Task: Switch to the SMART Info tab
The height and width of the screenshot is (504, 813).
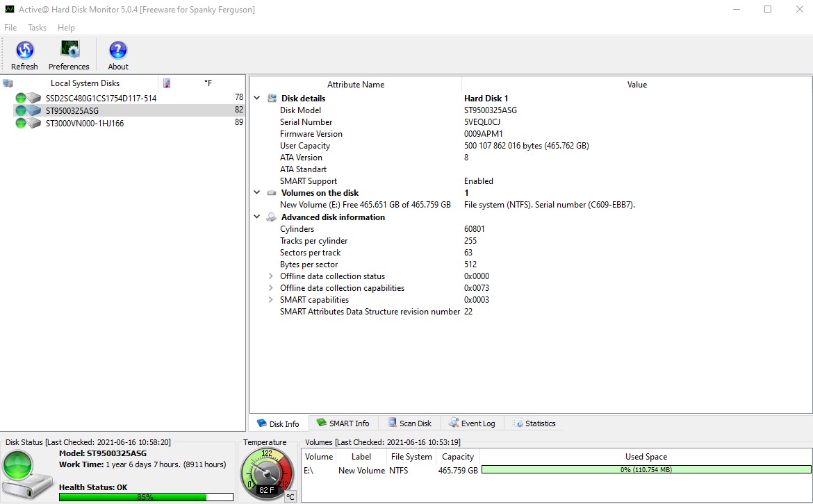Action: (x=343, y=423)
